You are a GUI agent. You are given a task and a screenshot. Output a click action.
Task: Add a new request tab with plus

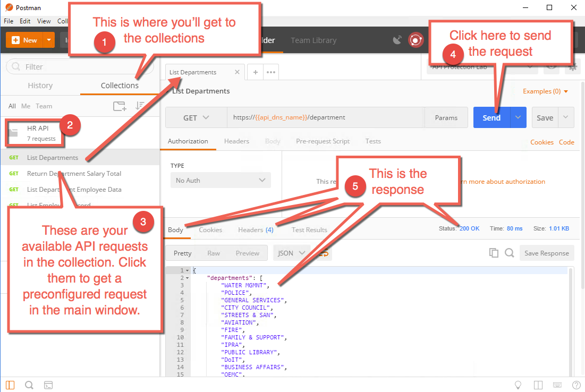click(256, 72)
